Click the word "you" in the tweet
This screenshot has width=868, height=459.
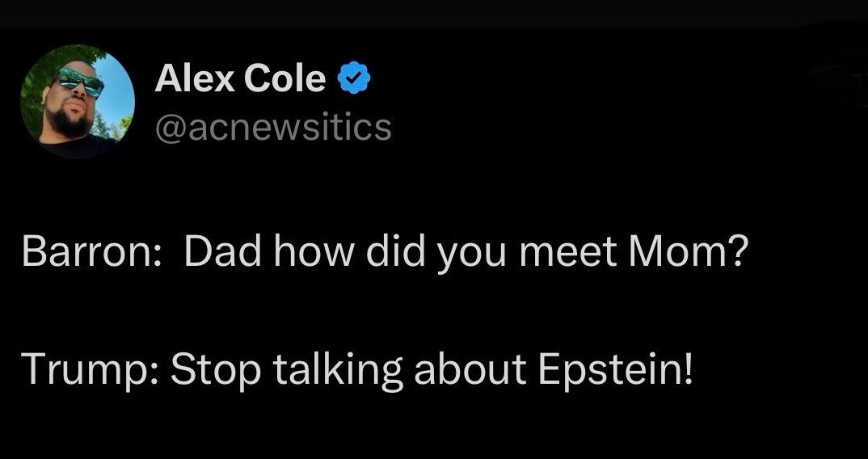click(x=470, y=257)
